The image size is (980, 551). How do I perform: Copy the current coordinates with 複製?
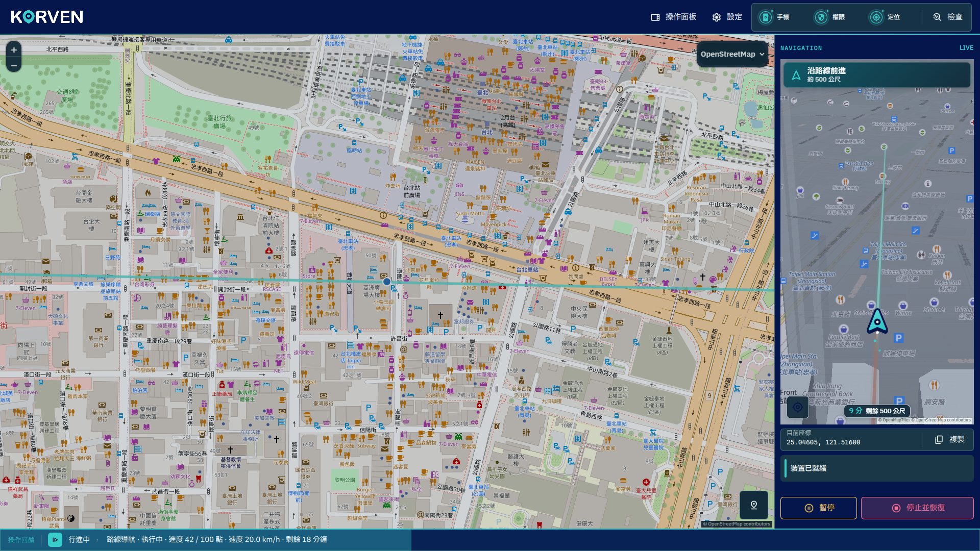coord(950,439)
